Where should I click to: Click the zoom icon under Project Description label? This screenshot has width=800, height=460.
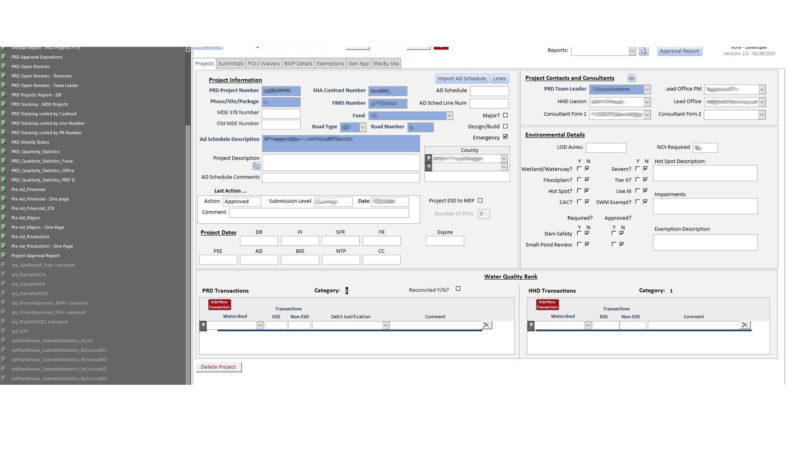point(255,166)
